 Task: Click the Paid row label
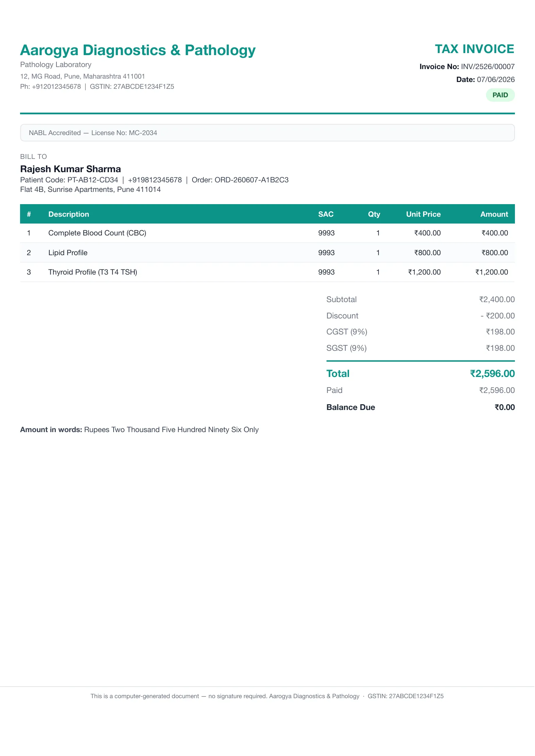pyautogui.click(x=334, y=390)
